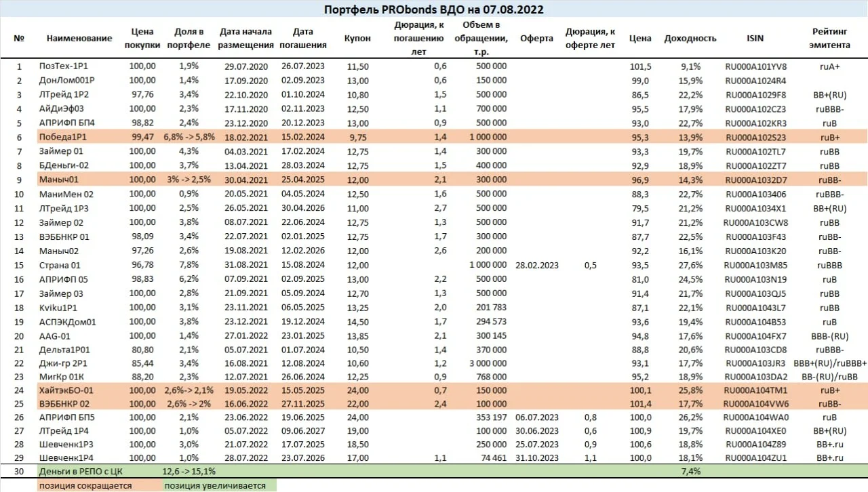This screenshot has width=868, height=492.
Task: Click the 'Шевченк1Р4' name cell
Action: (65, 458)
